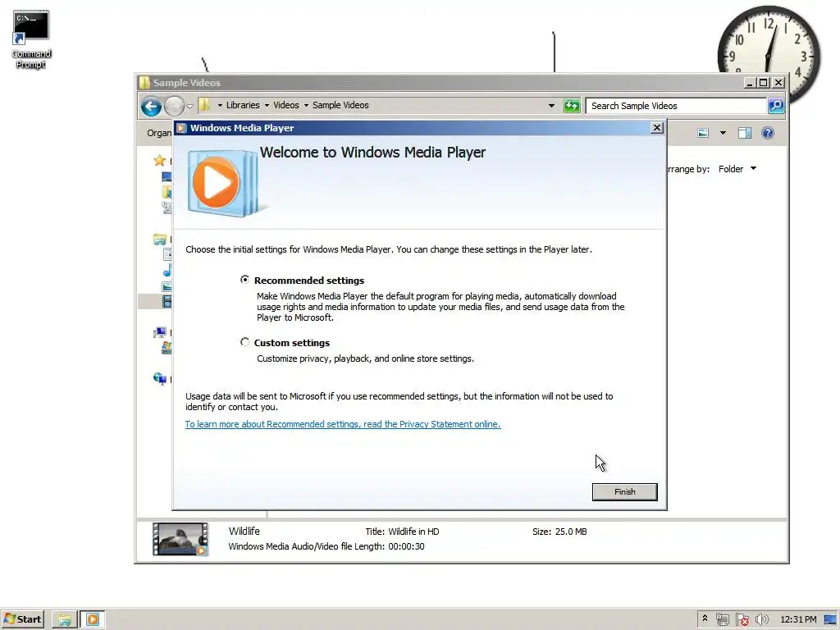Expand the arrow before Sample Videos breadcrumb
Screen dimensions: 840x630
tap(307, 106)
